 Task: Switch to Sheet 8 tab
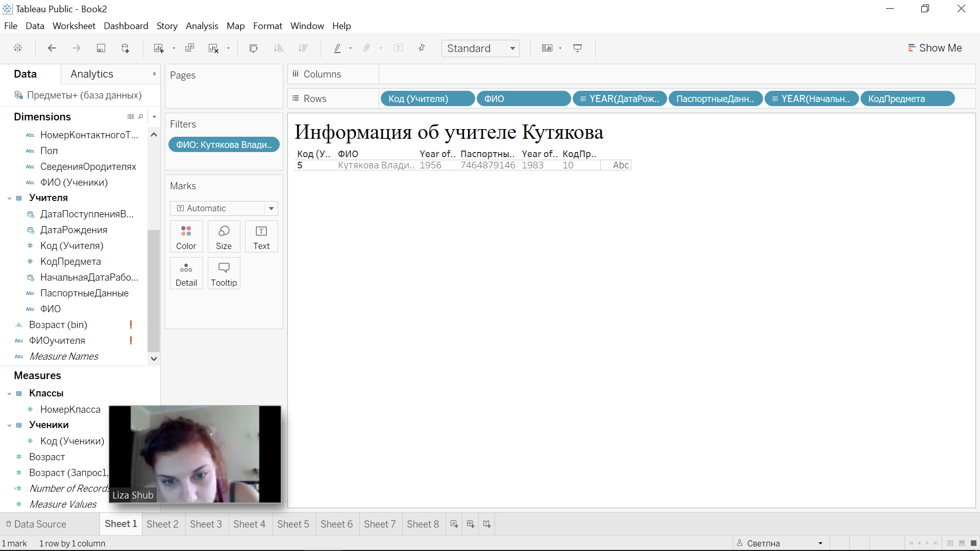(423, 524)
